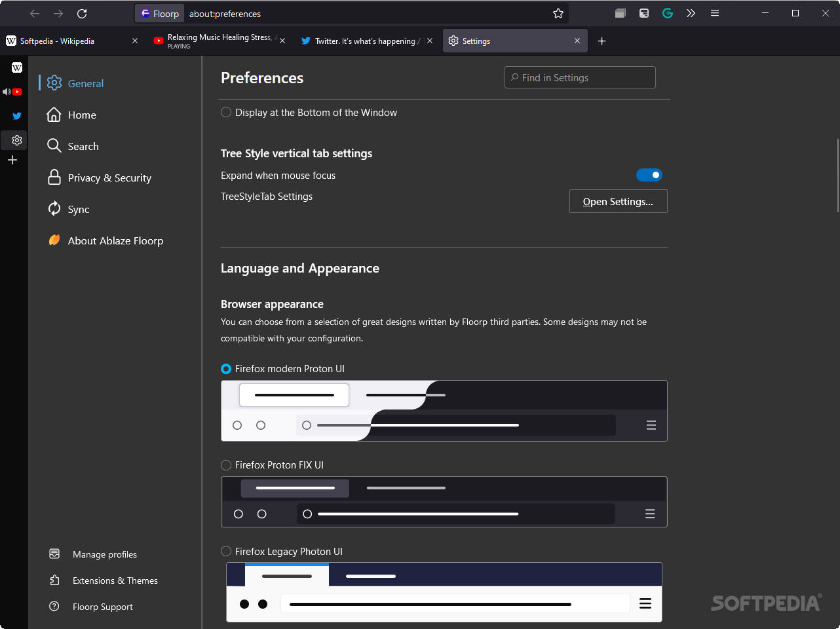Click the vertical page scrollbar
840x629 pixels.
tap(837, 176)
